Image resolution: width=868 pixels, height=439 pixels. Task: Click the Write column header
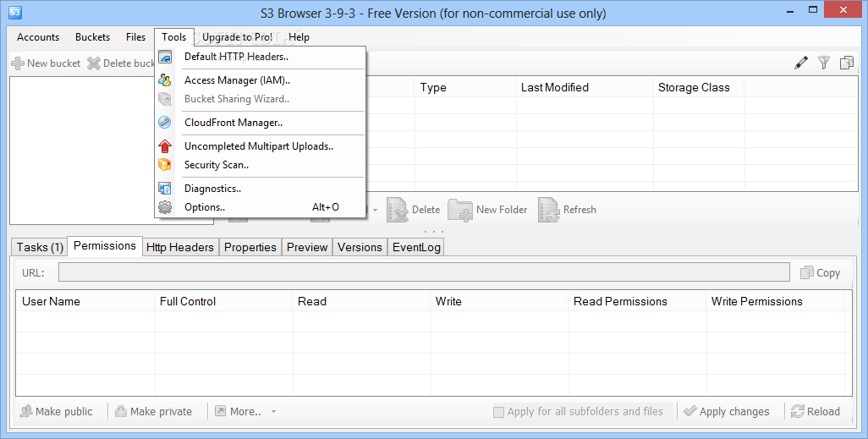pos(499,302)
